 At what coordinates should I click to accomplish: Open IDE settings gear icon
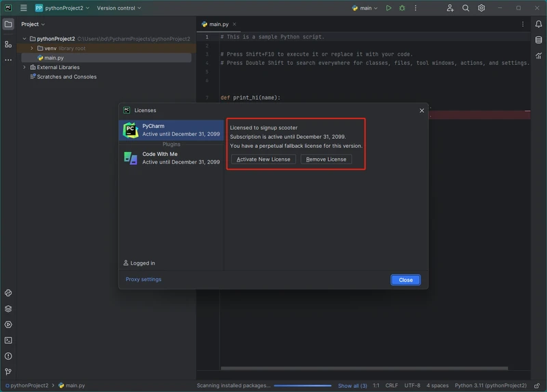point(481,8)
